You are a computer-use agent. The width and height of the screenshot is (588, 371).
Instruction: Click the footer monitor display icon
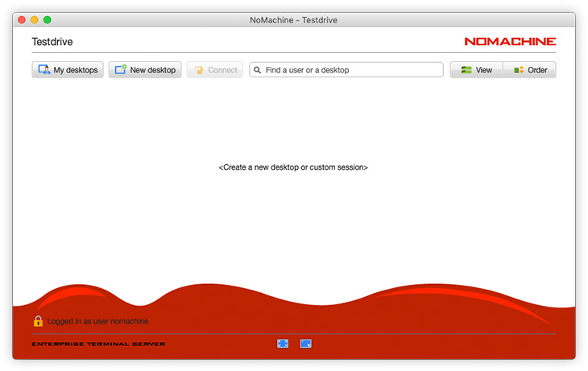click(306, 344)
